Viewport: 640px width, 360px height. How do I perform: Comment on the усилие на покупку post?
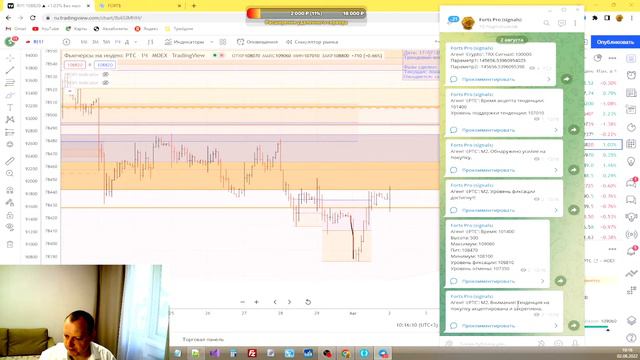(488, 170)
